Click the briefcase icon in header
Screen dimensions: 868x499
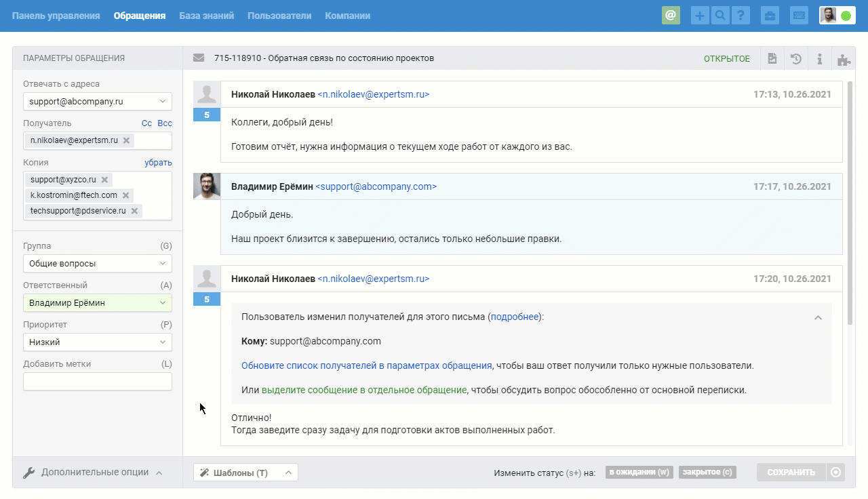tap(770, 16)
